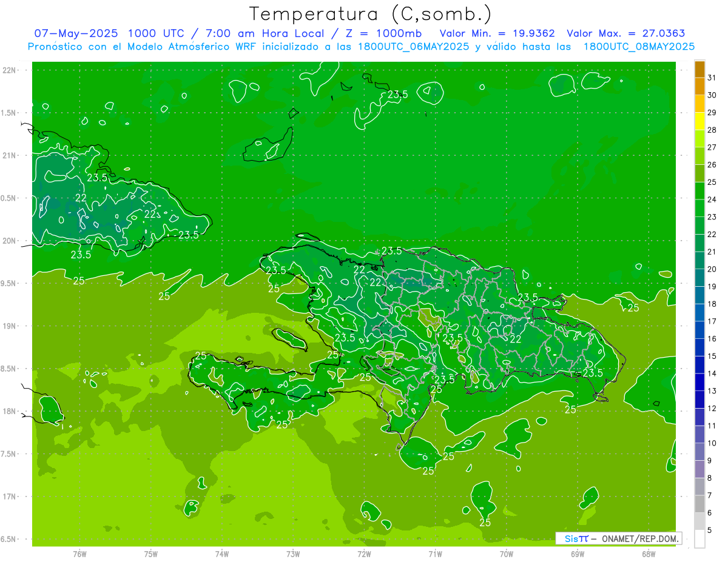Click the "Valor Min. = 19.9362" value

click(x=497, y=33)
